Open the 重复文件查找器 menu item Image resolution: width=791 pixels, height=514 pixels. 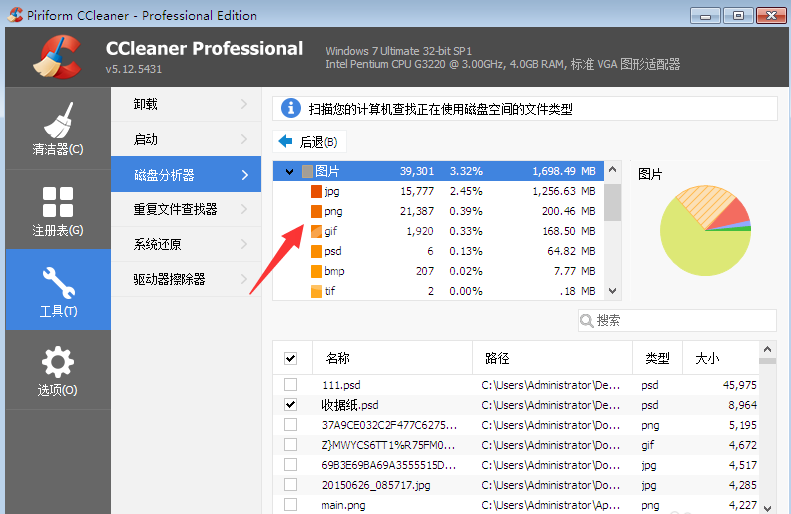pos(186,209)
